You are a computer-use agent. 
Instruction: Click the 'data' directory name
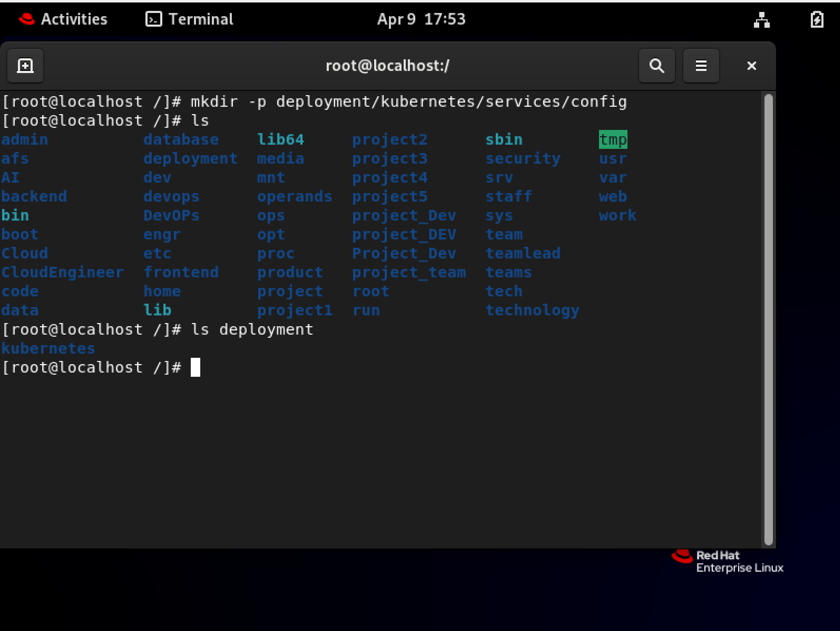(x=20, y=310)
